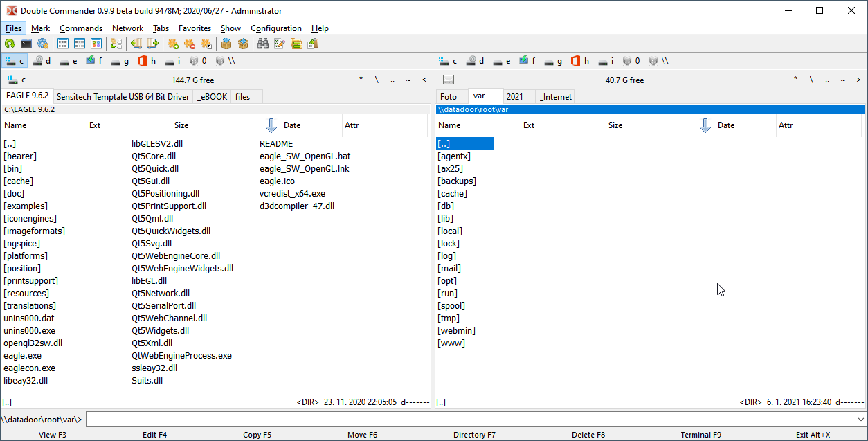The width and height of the screenshot is (868, 441).
Task: Open synchronize directories toolbar icon
Action: (x=296, y=44)
